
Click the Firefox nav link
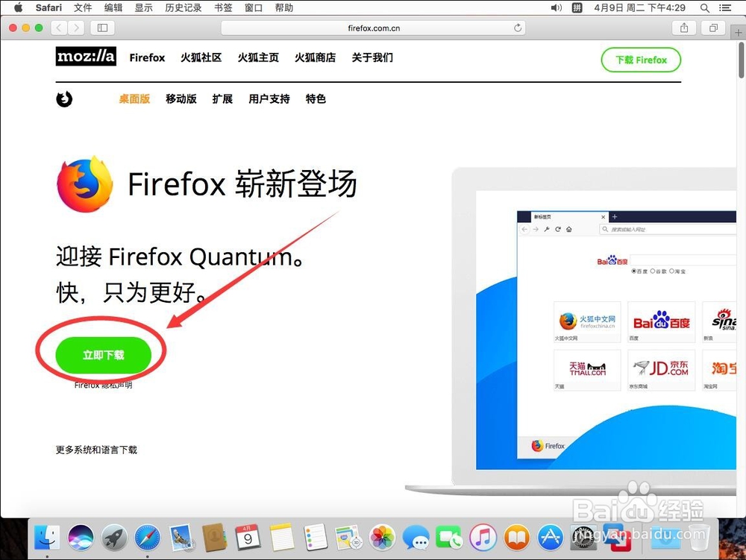(147, 57)
